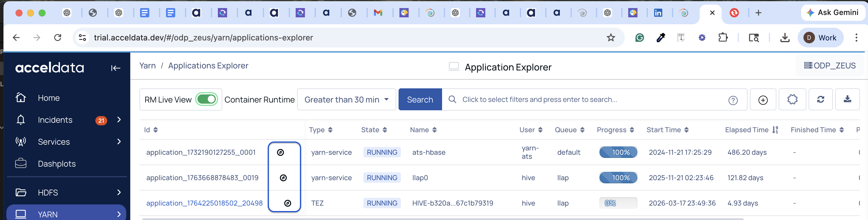868x220 pixels.
Task: Open Dashplots in the sidebar
Action: pos(56,164)
